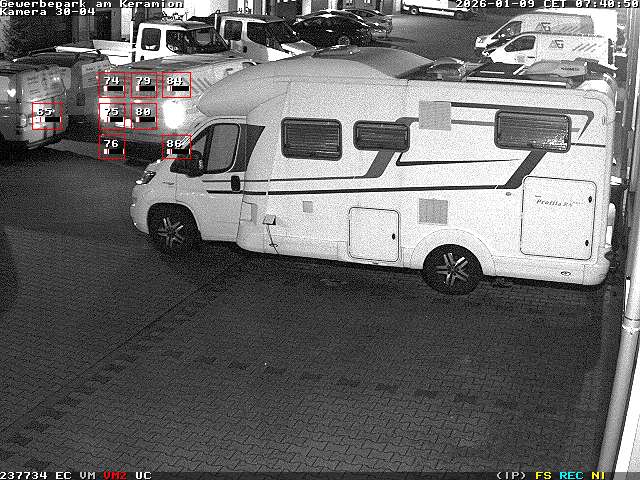Viewport: 640px width, 480px height.
Task: Click the motorhome's rear wheel in the video
Action: pyautogui.click(x=452, y=268)
